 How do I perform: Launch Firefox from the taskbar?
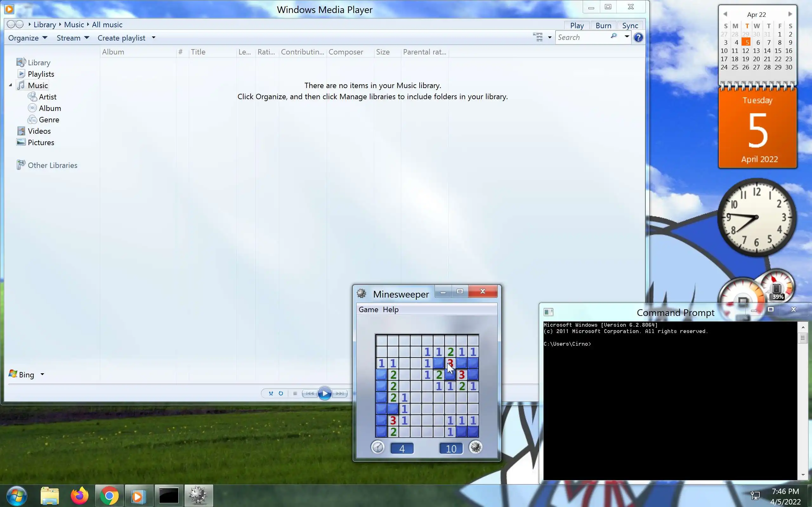point(80,495)
